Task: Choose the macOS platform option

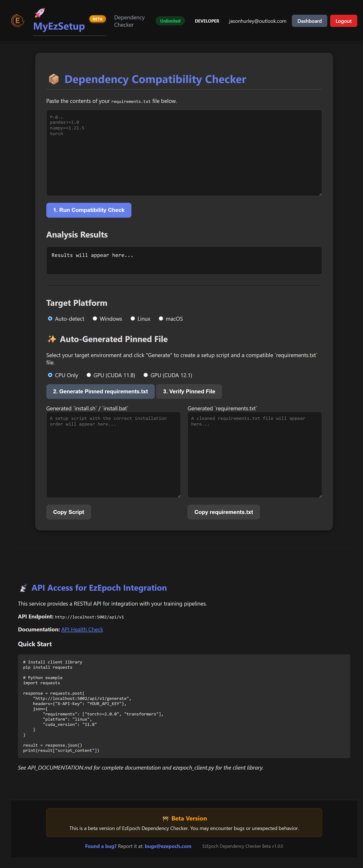Action: pyautogui.click(x=161, y=319)
